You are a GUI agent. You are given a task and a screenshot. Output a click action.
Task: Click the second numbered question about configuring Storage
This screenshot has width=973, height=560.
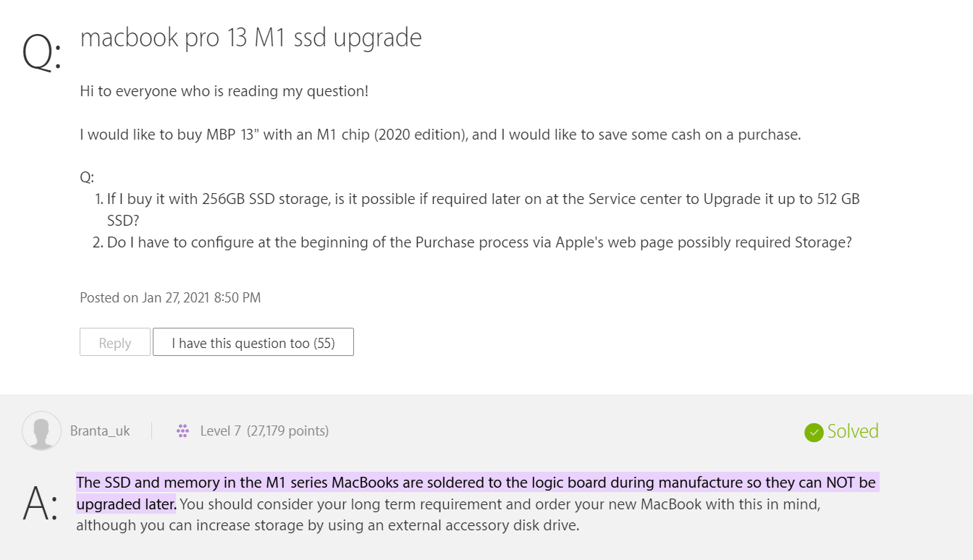(479, 242)
